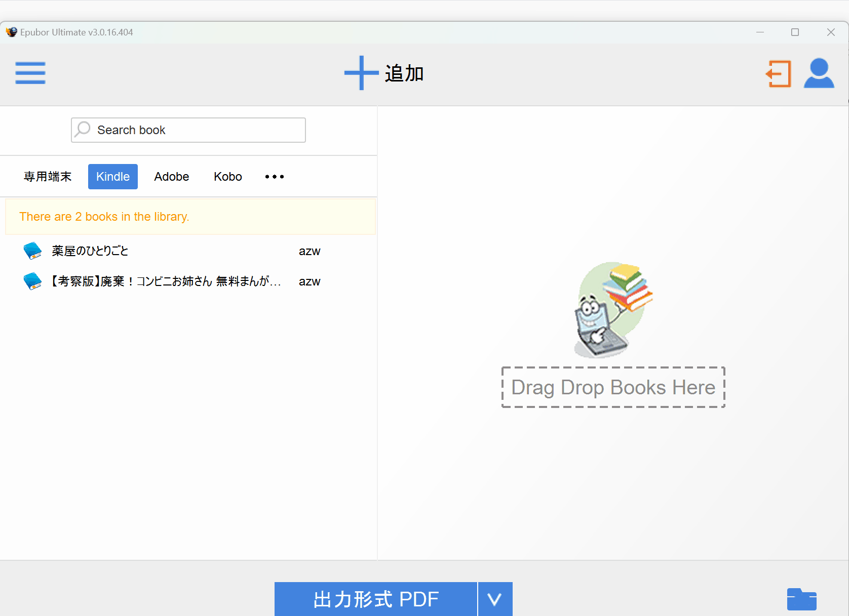
Task: Click azw format of 【考察版】 book
Action: click(310, 281)
